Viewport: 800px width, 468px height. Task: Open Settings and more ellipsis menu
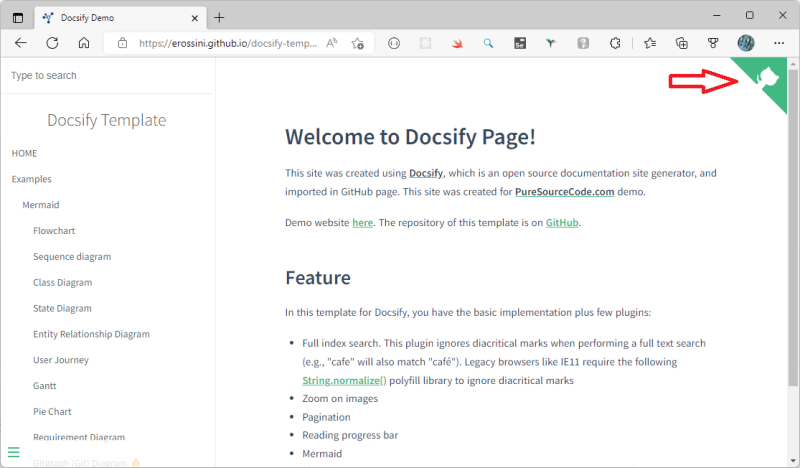pos(779,43)
